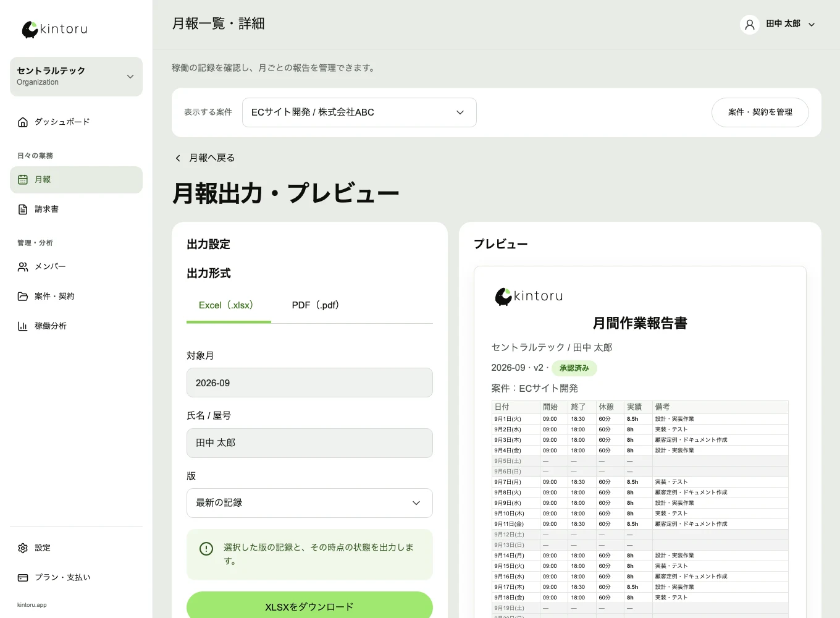The width and height of the screenshot is (840, 618).
Task: Click the info icon in green notice
Action: [x=206, y=549]
